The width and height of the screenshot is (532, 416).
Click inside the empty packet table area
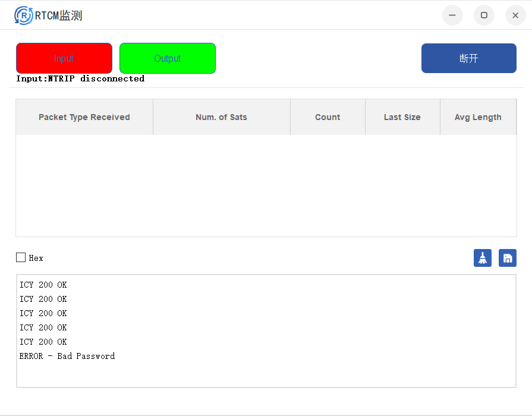pyautogui.click(x=266, y=185)
